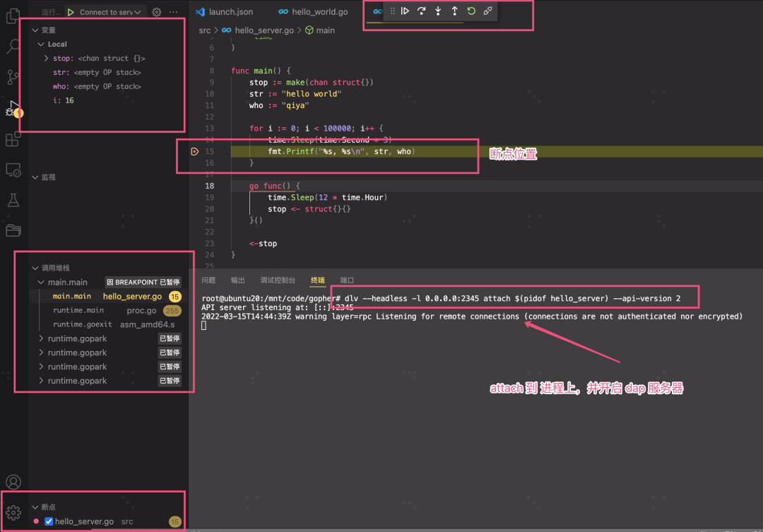763x532 pixels.
Task: Switch to the launch.json editor tab
Action: [225, 12]
